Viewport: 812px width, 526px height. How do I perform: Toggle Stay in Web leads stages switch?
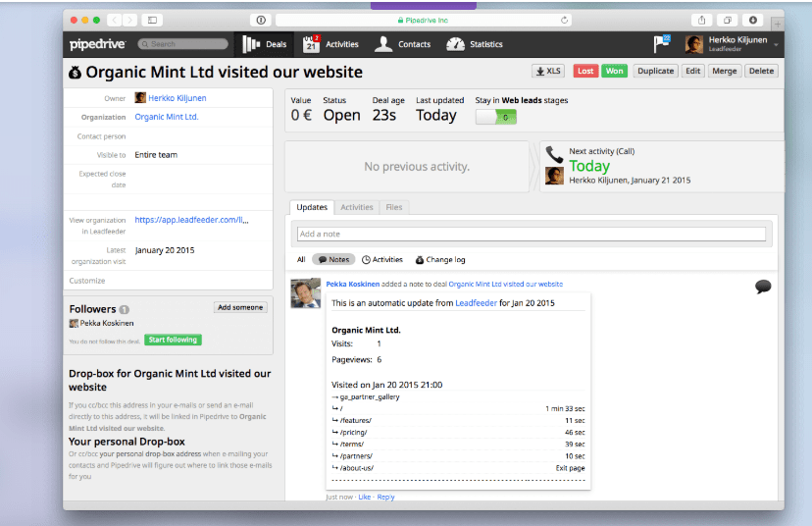coord(496,117)
